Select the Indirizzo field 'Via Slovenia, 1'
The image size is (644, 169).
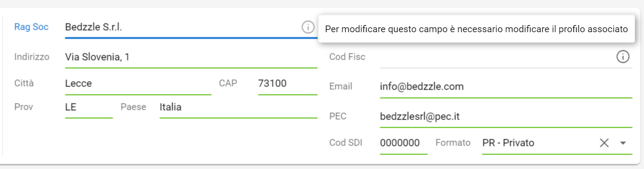(191, 57)
